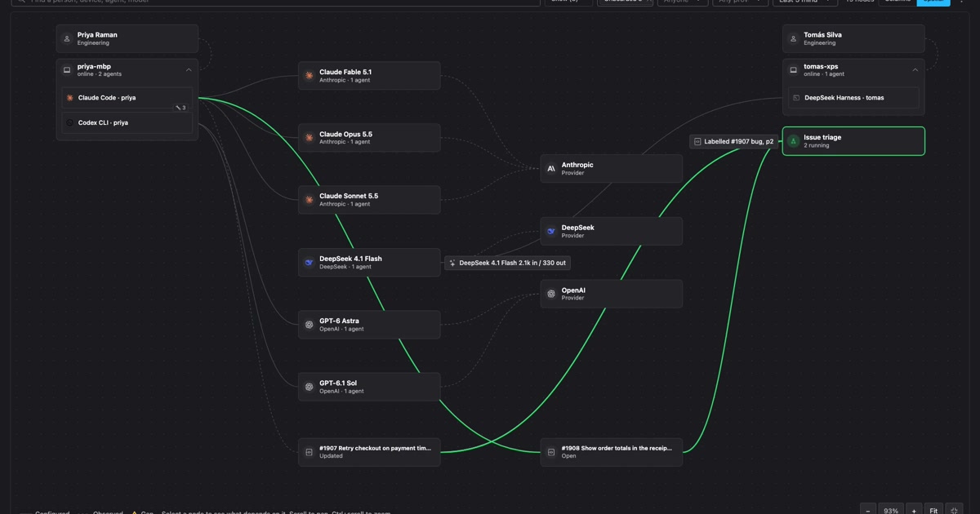Click '#1908 Show order totals in the receip…' title

point(617,449)
